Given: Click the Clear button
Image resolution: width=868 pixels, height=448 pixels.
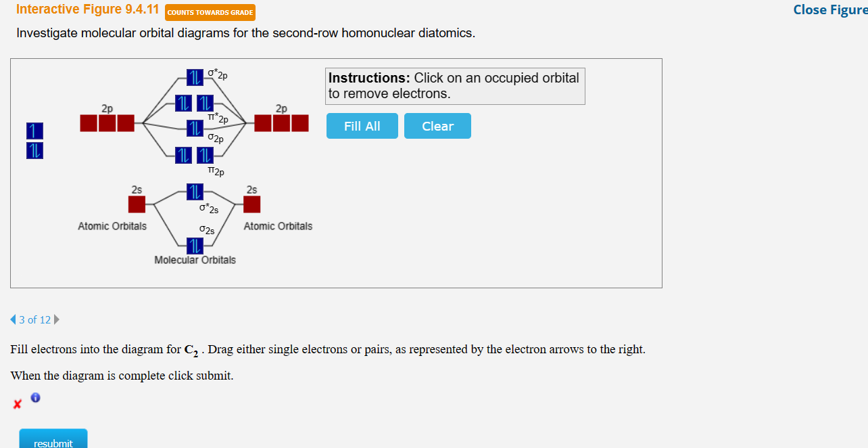Looking at the screenshot, I should pos(437,126).
